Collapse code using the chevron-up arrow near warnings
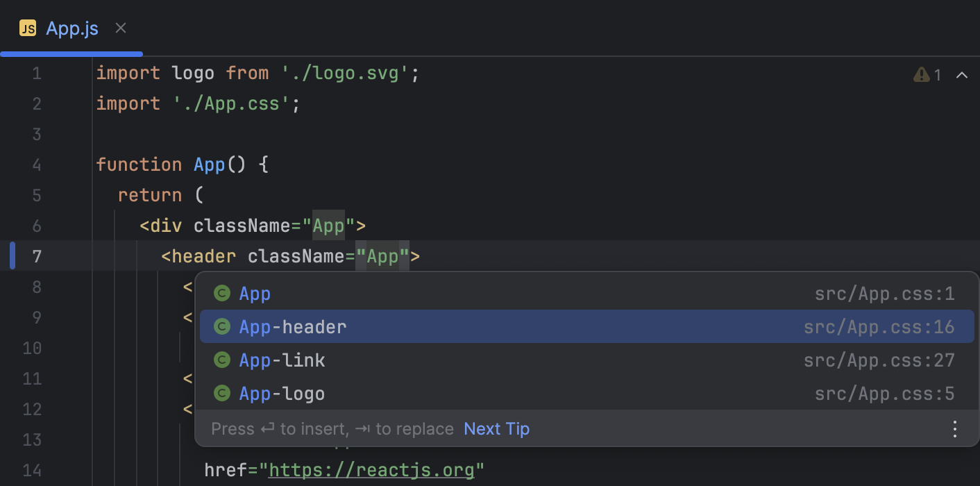 coord(962,74)
